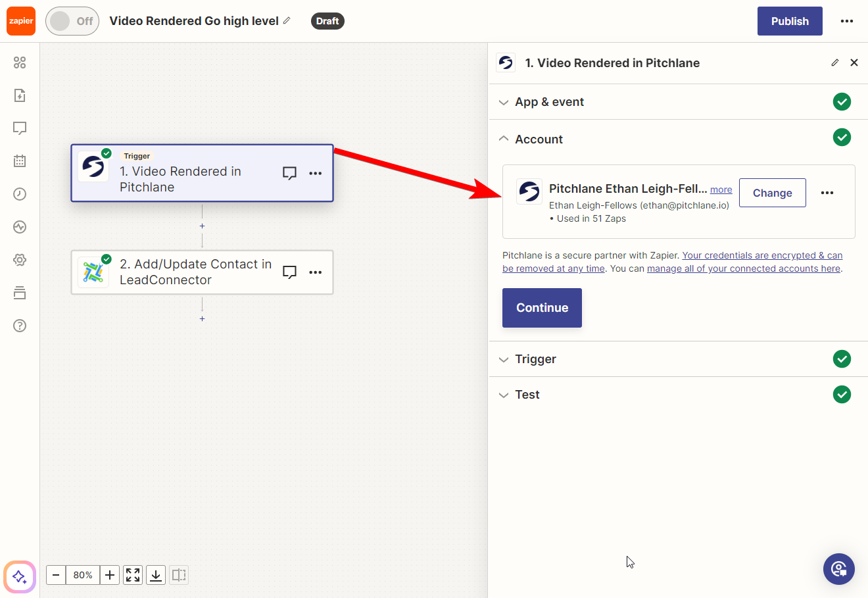Click the green check beside App & event
Image resolution: width=868 pixels, height=598 pixels.
842,102
